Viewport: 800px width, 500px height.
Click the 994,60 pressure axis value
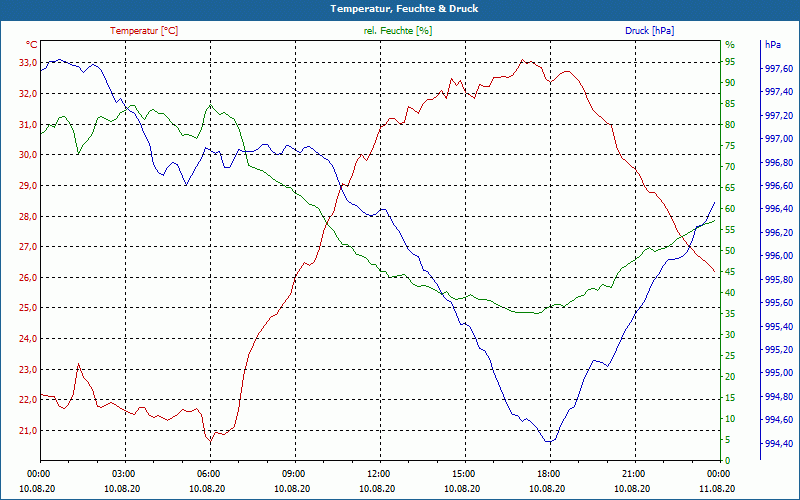[x=780, y=419]
